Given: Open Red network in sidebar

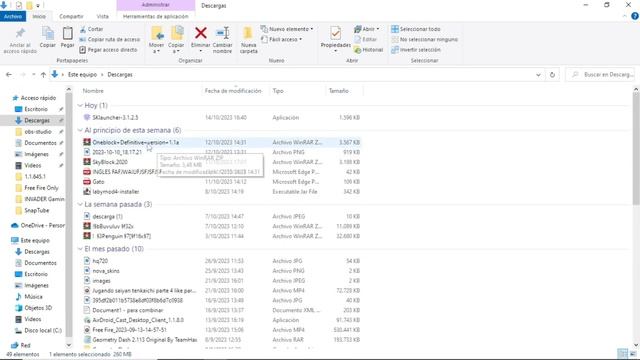Looking at the screenshot, I should coord(21,345).
